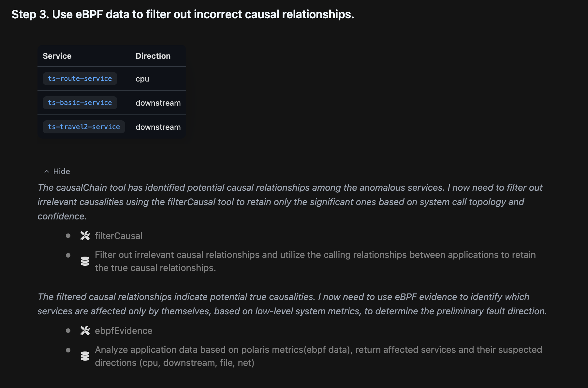This screenshot has height=388, width=588.
Task: Click the wrench icon beside ebpfEvidence
Action: (85, 330)
